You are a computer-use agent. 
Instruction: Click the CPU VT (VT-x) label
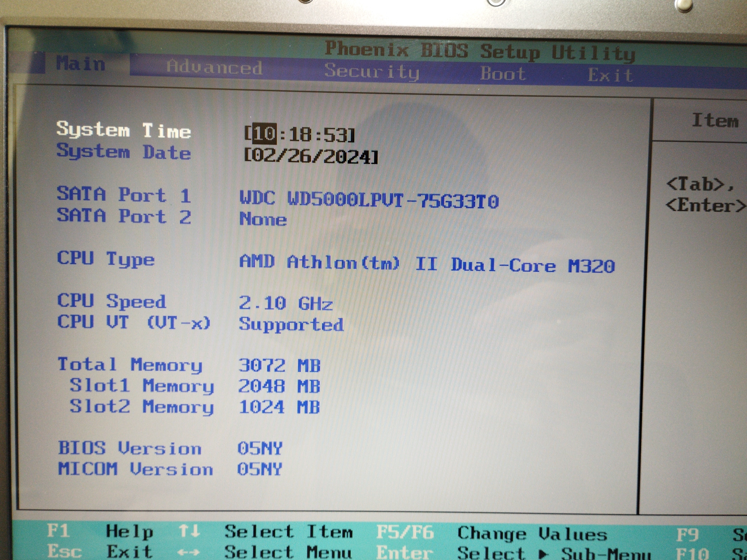click(134, 322)
